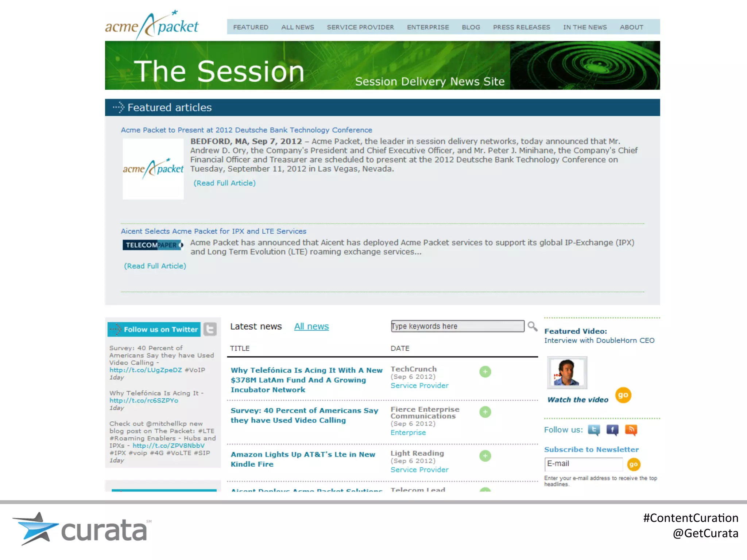The height and width of the screenshot is (560, 747).
Task: Click orange go button beside Watch the video
Action: 623,395
